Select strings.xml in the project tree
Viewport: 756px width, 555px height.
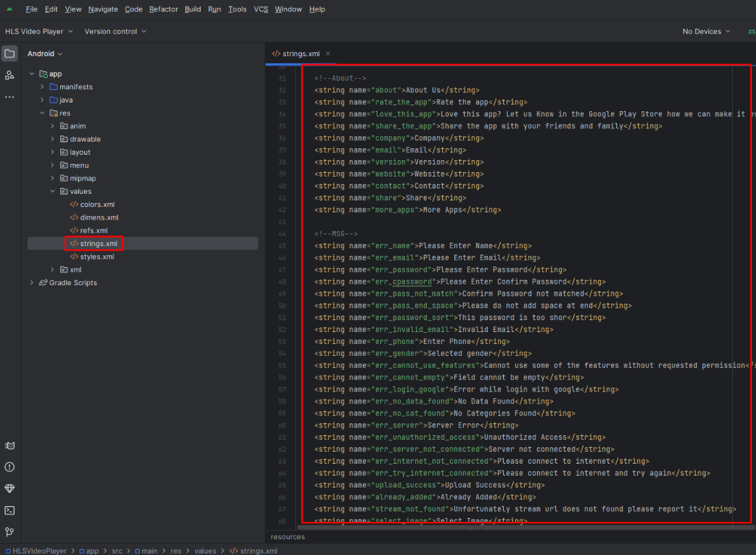(99, 243)
